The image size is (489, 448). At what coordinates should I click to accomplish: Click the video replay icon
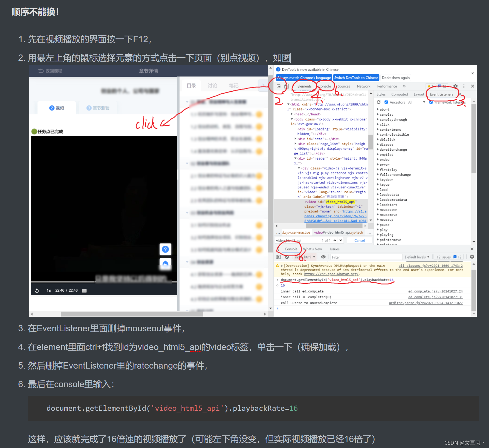pos(37,291)
